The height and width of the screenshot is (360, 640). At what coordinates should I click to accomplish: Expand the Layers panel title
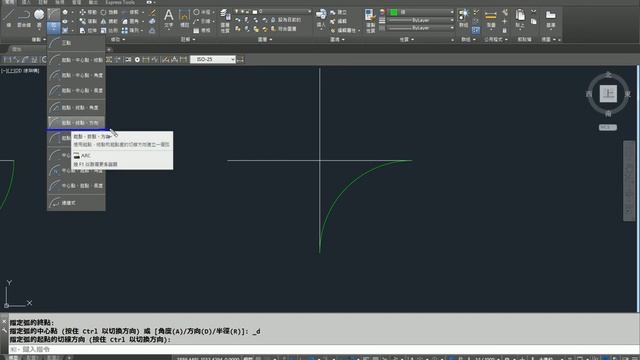point(265,40)
